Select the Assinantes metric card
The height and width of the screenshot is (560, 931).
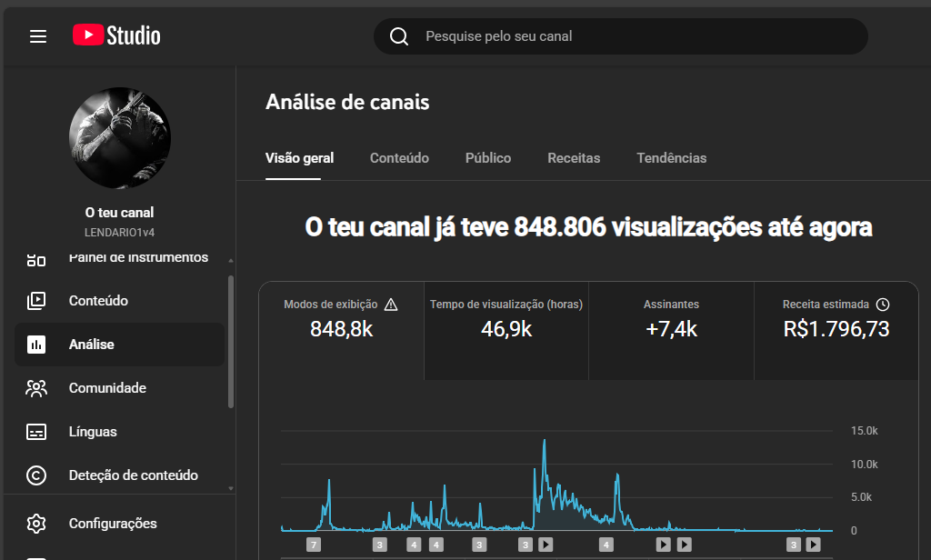[x=672, y=331]
